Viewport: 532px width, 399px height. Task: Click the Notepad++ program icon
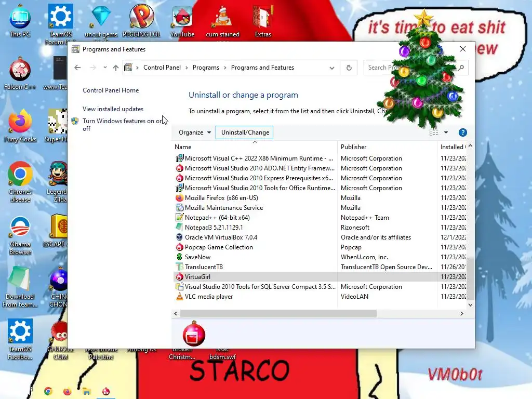point(179,218)
